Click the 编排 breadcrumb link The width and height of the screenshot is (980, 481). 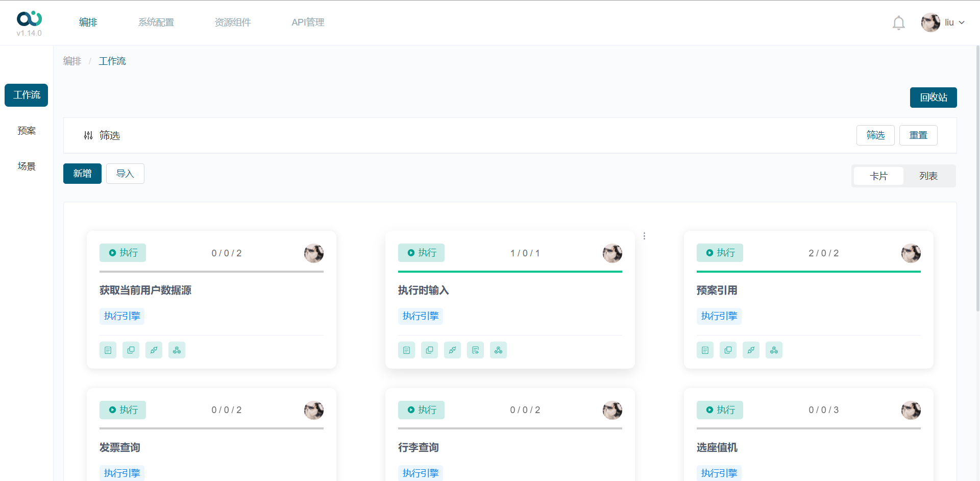point(72,61)
